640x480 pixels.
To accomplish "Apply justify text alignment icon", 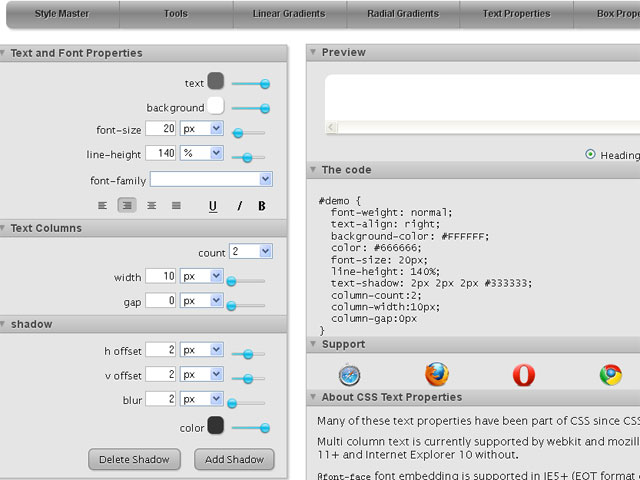I will [x=176, y=206].
